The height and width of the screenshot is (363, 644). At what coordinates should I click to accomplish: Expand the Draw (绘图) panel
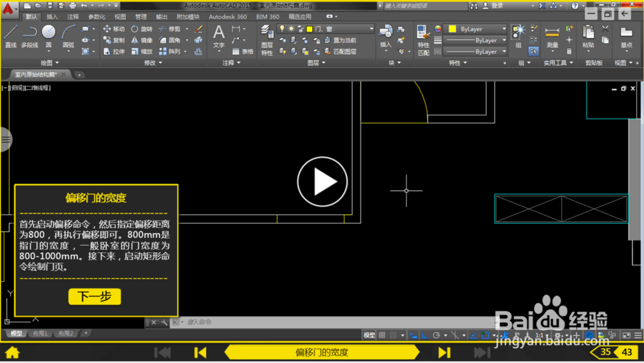point(50,63)
